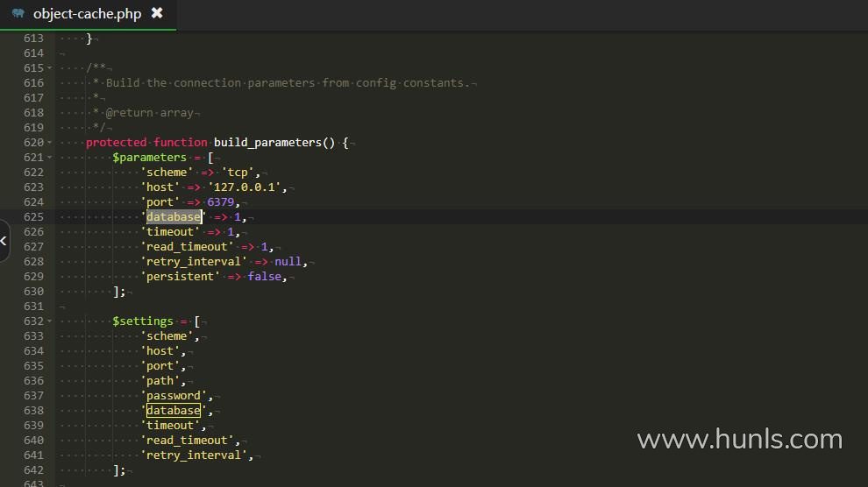Click the PHP elephant file icon

coord(18,13)
